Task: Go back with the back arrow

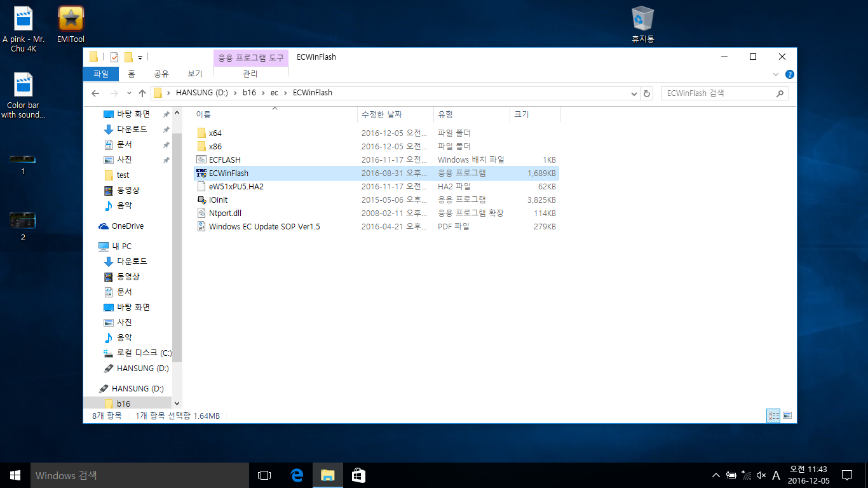Action: [x=95, y=93]
